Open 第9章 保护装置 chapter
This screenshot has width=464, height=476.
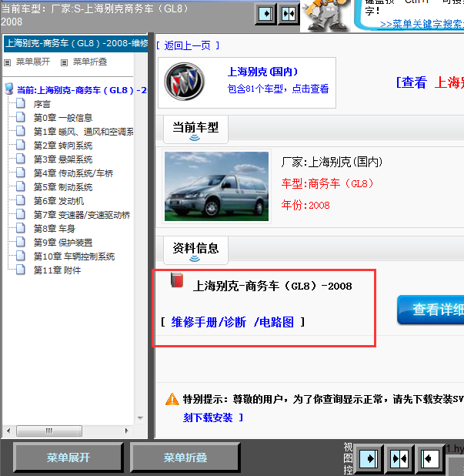point(63,243)
